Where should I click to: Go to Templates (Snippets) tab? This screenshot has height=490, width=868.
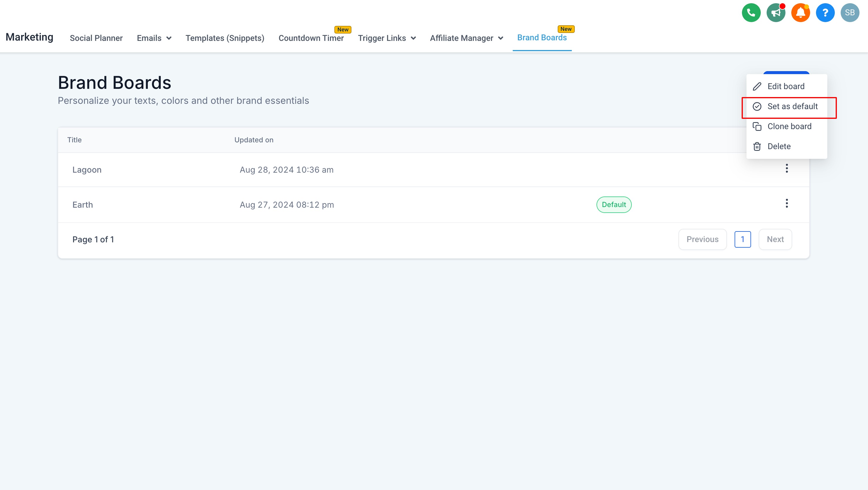point(225,38)
